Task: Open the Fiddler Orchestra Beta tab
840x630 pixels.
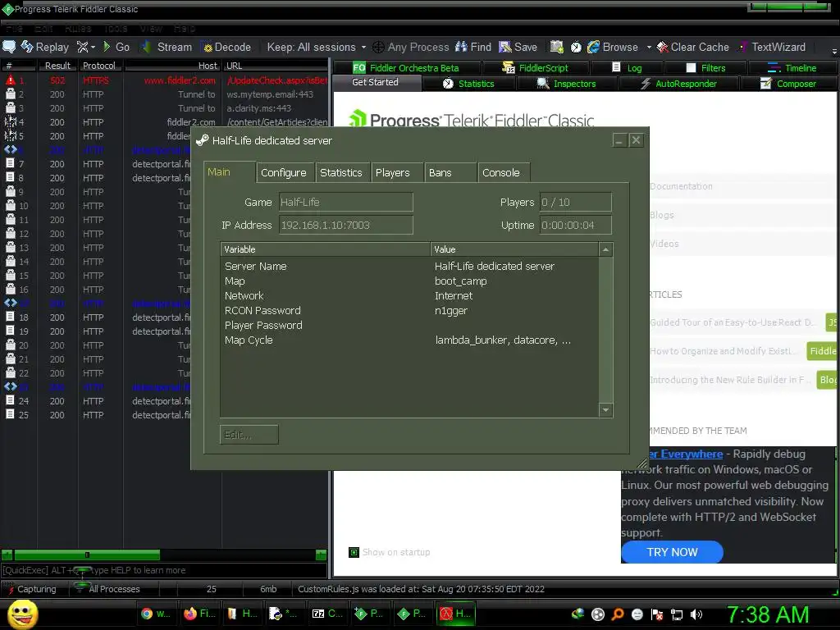Action: 406,68
